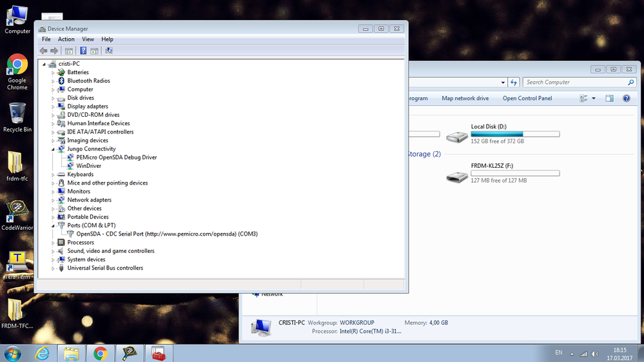Screen dimensions: 644x362
Task: Collapse the Jungo Connectivity category
Action: 53,149
